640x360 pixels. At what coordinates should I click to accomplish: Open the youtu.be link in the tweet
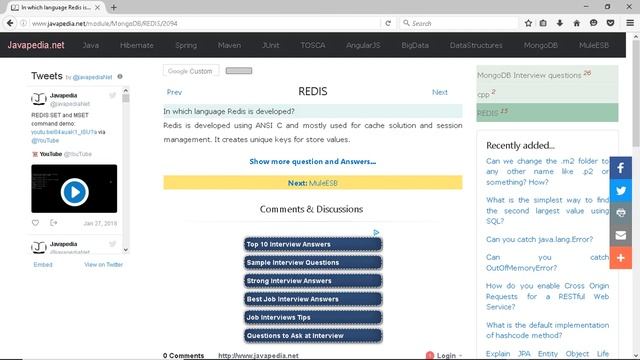(64, 132)
